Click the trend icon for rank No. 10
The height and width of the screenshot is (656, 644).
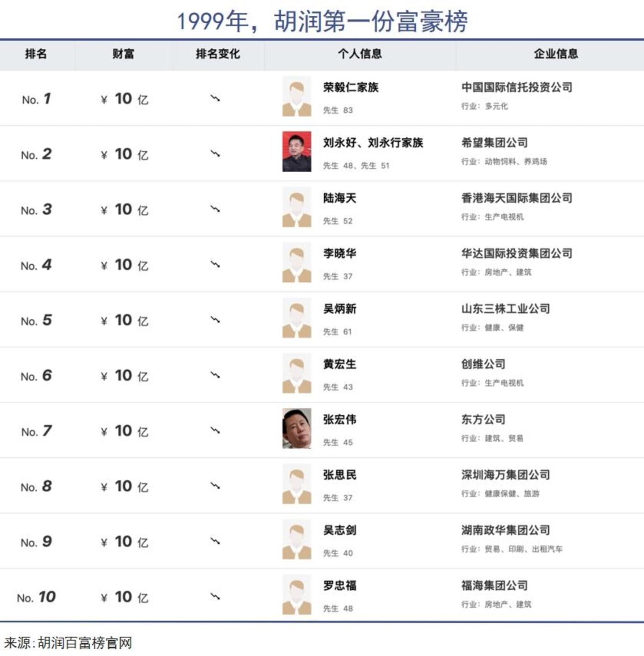point(215,597)
